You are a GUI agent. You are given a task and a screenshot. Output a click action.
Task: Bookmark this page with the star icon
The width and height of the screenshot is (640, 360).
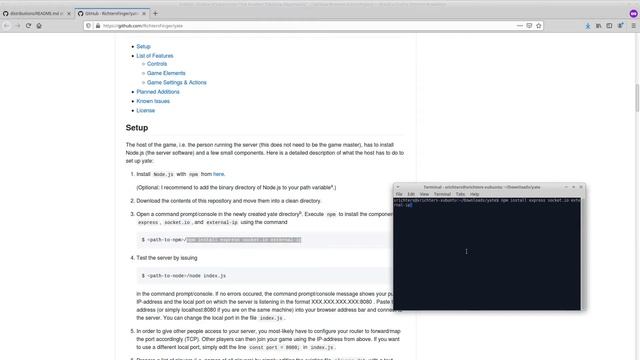pyautogui.click(x=539, y=26)
